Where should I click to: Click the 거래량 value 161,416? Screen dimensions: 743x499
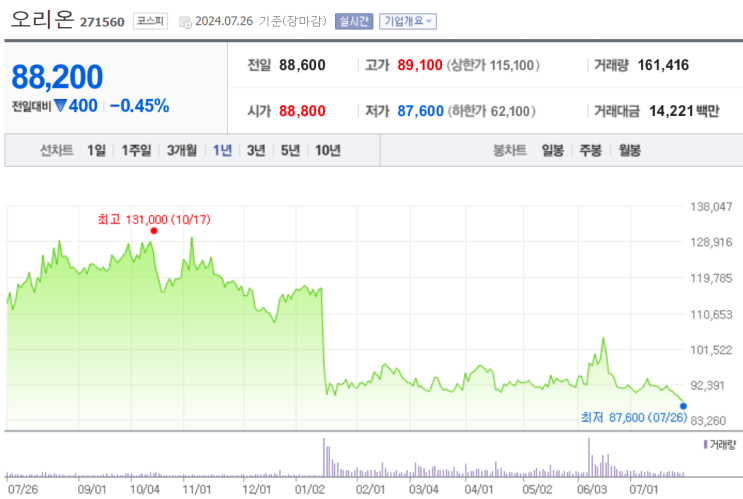pos(663,65)
